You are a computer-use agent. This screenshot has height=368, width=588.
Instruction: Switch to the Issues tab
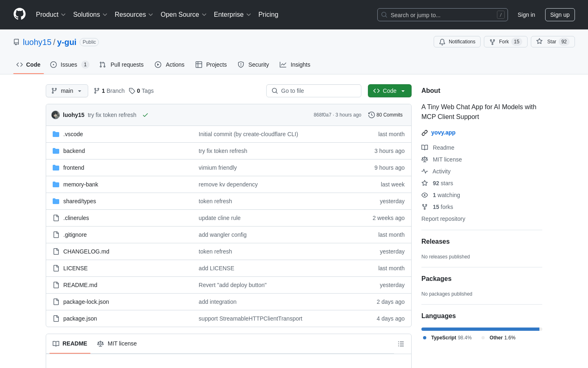(x=69, y=65)
